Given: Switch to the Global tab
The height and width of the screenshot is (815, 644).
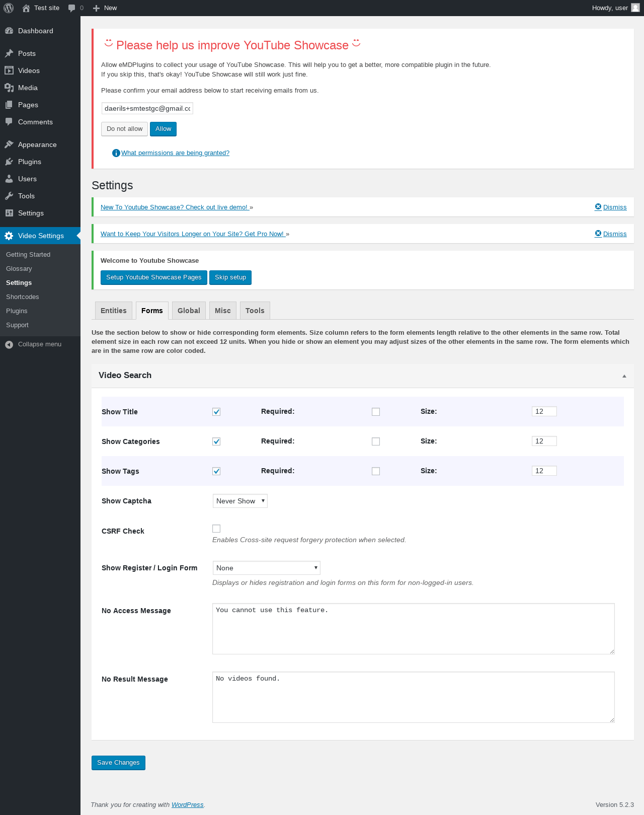Looking at the screenshot, I should 189,311.
